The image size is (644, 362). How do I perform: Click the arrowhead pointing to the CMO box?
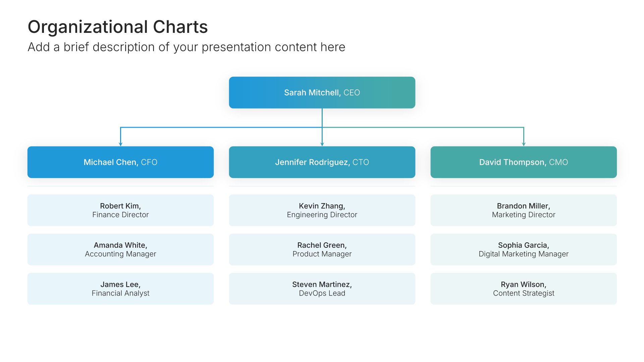tap(524, 144)
